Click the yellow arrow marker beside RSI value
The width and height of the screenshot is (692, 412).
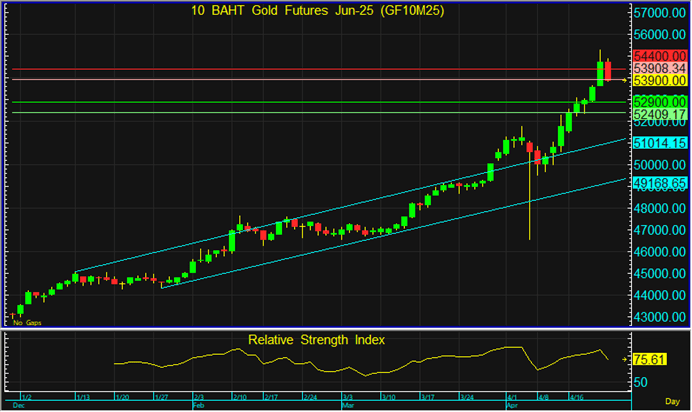click(x=626, y=358)
